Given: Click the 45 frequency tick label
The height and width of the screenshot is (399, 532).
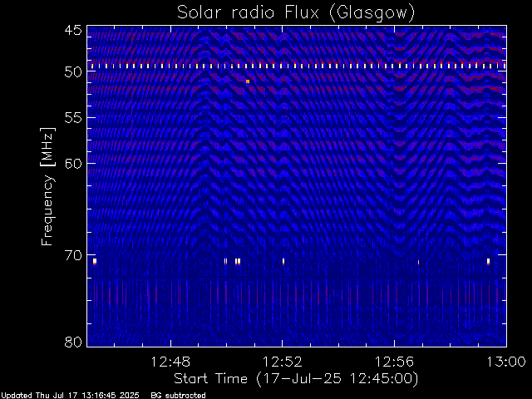Looking at the screenshot, I should [73, 30].
